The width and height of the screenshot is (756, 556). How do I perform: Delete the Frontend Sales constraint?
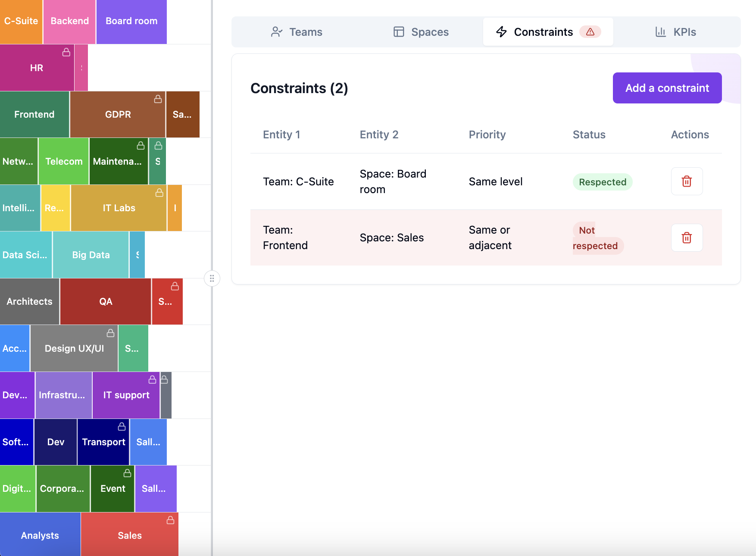pos(687,237)
